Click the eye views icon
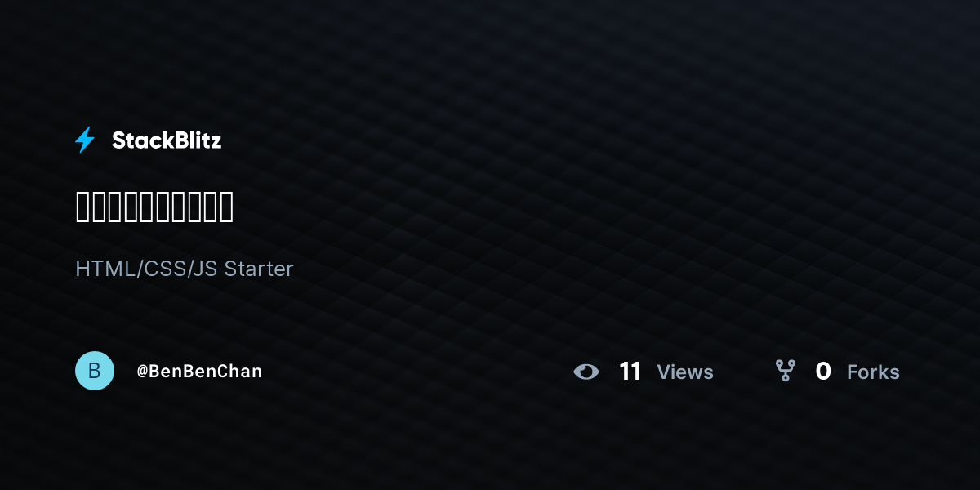980x490 pixels. coord(586,372)
